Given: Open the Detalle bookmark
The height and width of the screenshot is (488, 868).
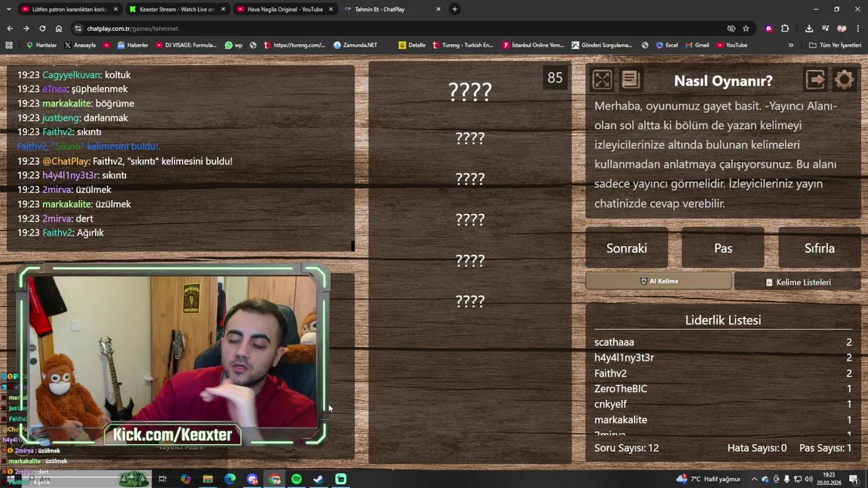Looking at the screenshot, I should coord(412,45).
